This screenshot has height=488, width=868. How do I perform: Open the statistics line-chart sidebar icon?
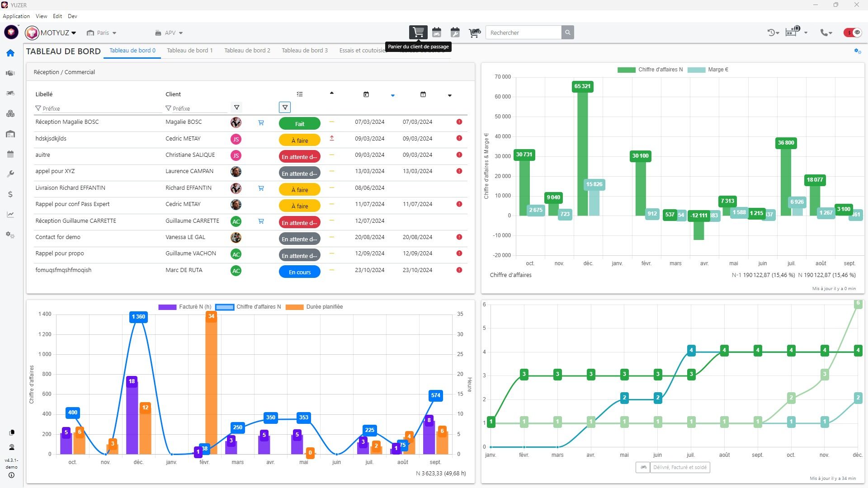(x=10, y=215)
